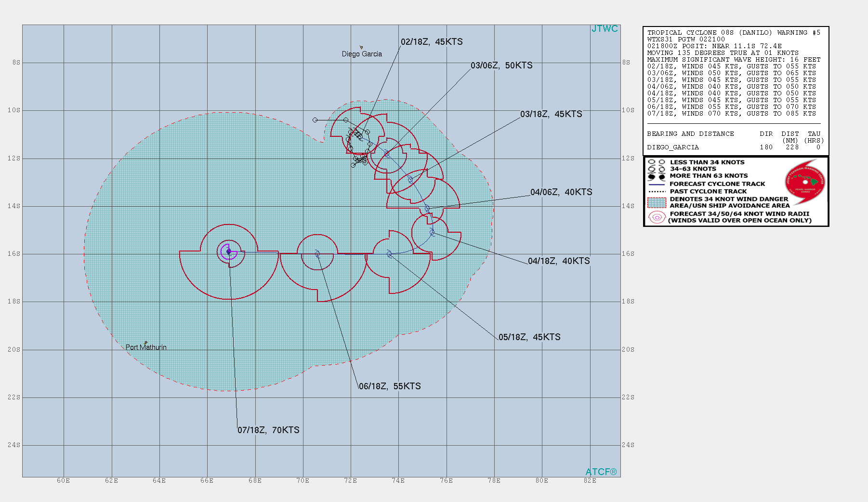Click the cyclone symbol at 06/18Z position
The height and width of the screenshot is (502, 868).
pos(317,254)
